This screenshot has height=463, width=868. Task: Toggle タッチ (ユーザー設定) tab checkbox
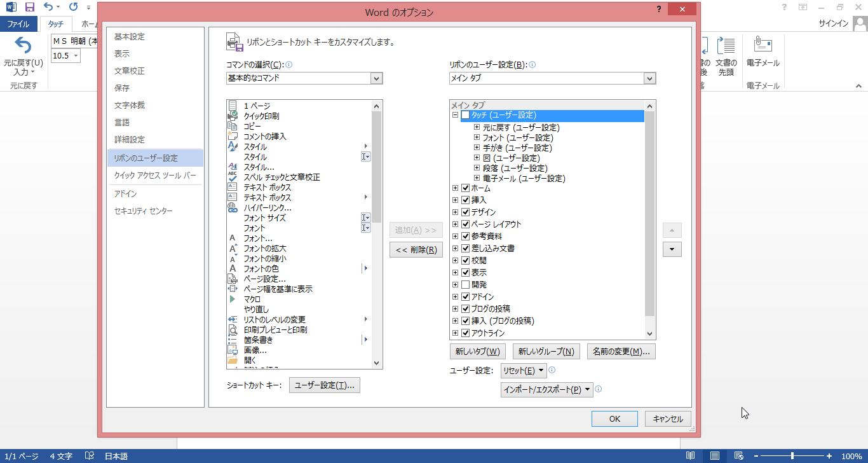(x=465, y=115)
